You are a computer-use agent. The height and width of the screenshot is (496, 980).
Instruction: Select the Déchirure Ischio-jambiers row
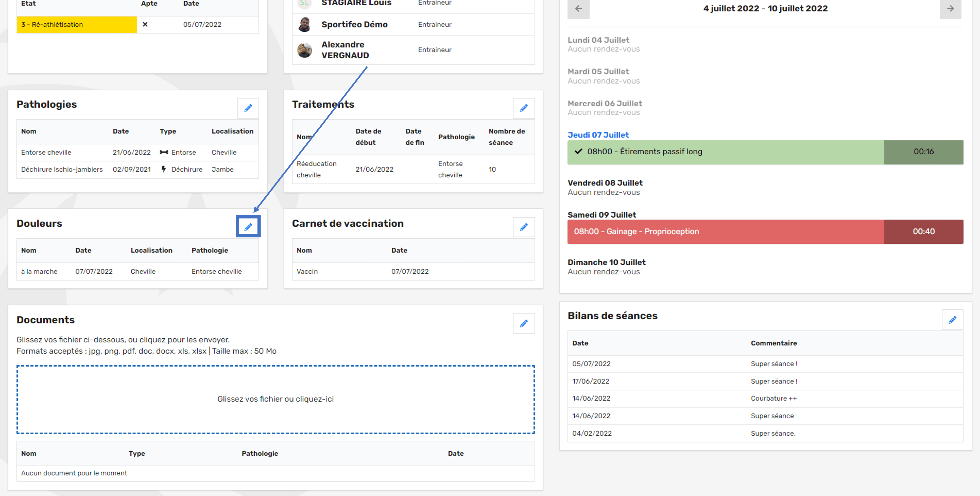(138, 169)
